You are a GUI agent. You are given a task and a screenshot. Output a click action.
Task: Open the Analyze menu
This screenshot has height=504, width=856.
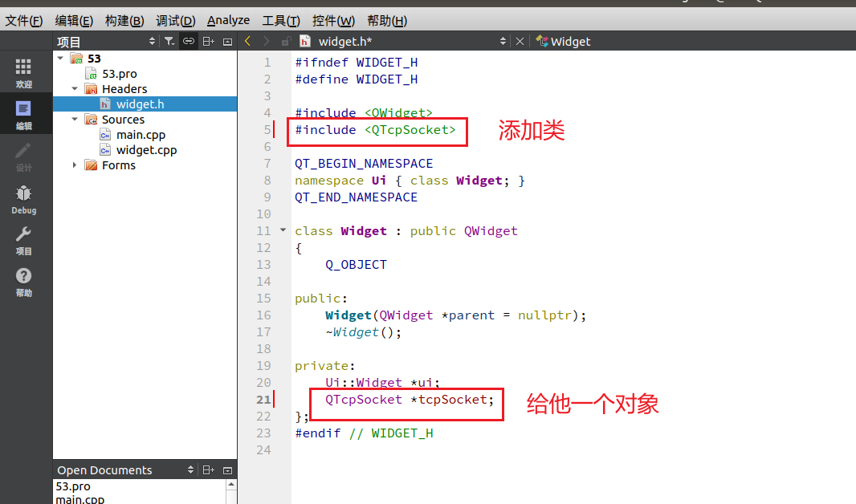pyautogui.click(x=228, y=21)
